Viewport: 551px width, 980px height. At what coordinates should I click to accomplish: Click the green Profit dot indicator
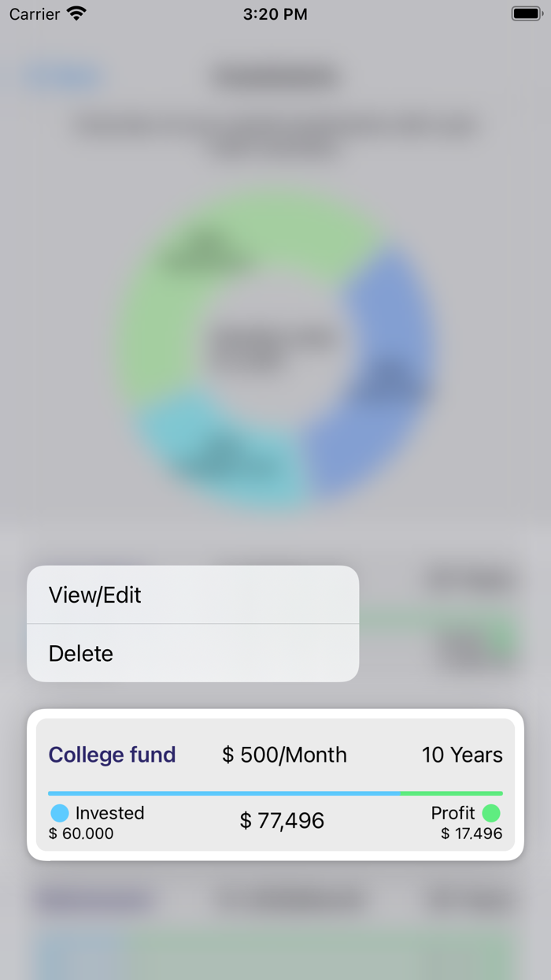(491, 813)
